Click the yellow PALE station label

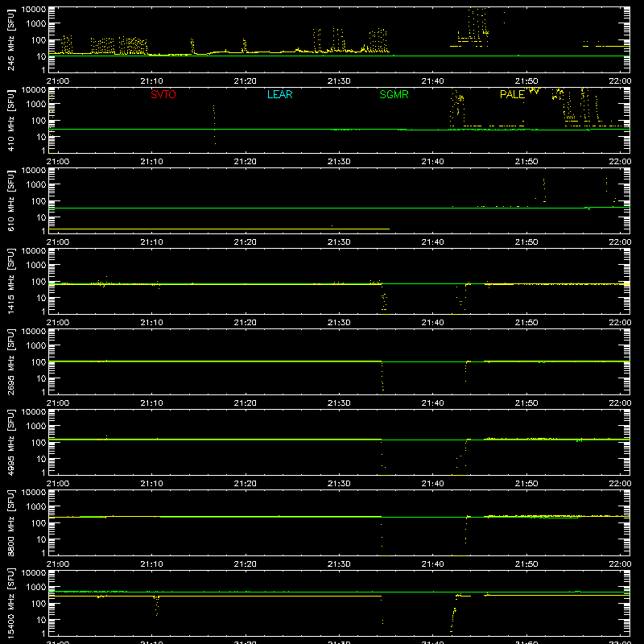tap(512, 94)
